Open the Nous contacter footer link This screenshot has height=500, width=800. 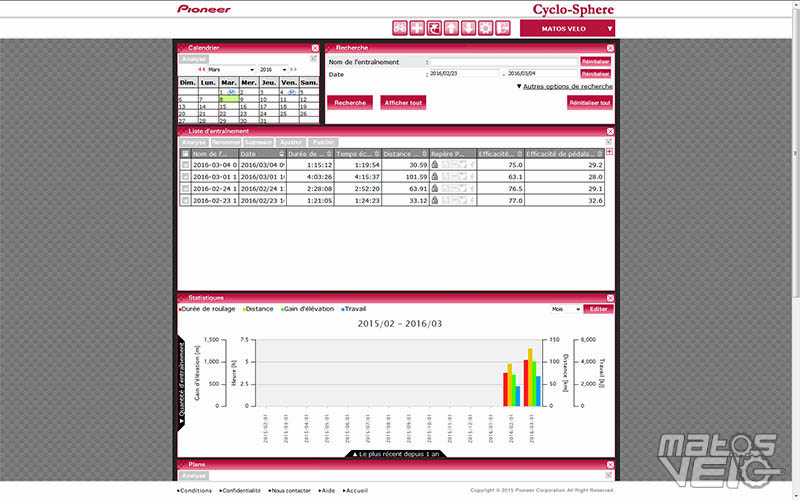[x=289, y=491]
